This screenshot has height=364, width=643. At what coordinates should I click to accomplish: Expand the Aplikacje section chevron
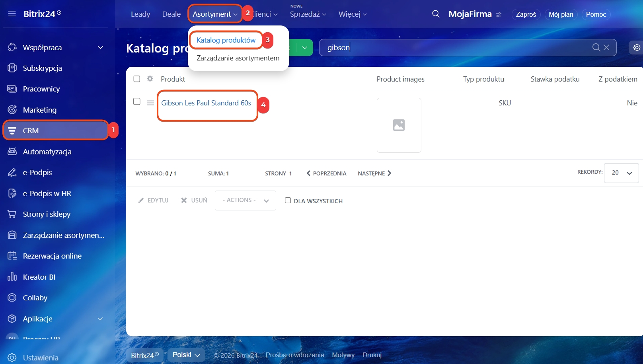point(101,319)
